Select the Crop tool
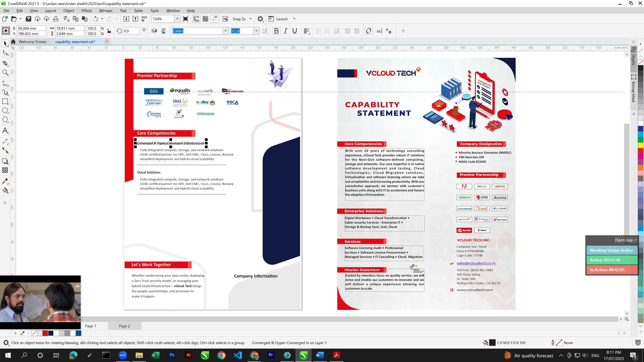644x362 pixels. click(x=5, y=63)
